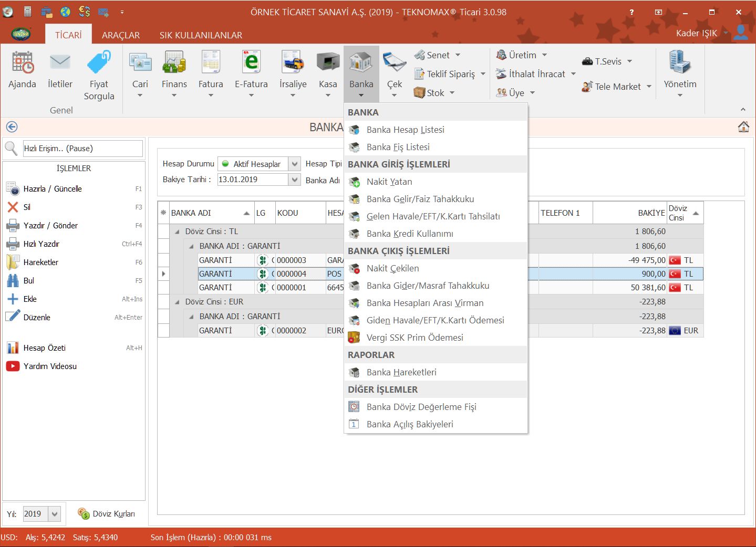
Task: Open Döviz Kurları exchange rates
Action: 106,514
